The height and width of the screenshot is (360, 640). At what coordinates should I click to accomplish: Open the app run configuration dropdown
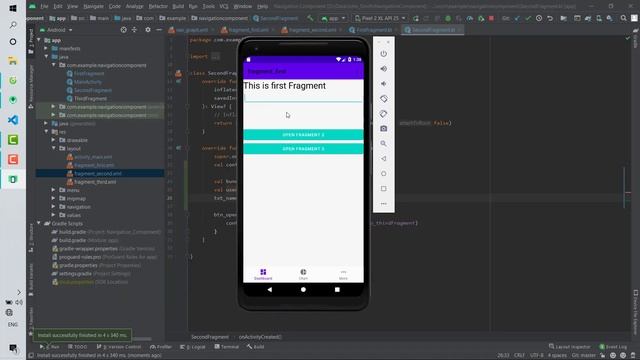(x=333, y=18)
